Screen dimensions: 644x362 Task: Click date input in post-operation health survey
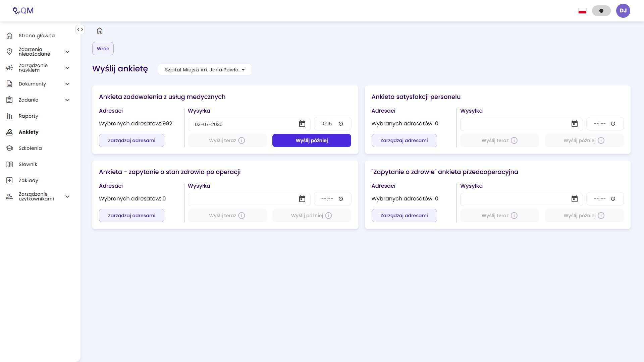(x=249, y=199)
